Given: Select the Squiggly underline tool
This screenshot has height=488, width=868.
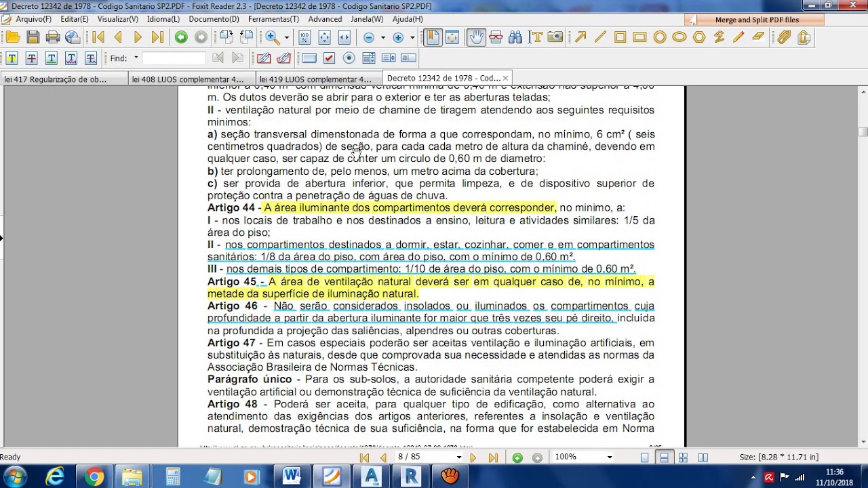Looking at the screenshot, I should click(x=71, y=58).
